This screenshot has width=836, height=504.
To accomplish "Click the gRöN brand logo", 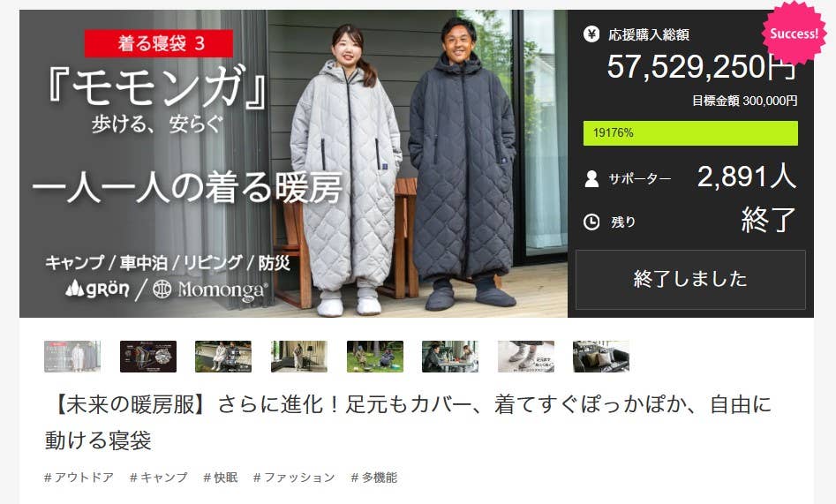I will click(x=97, y=289).
